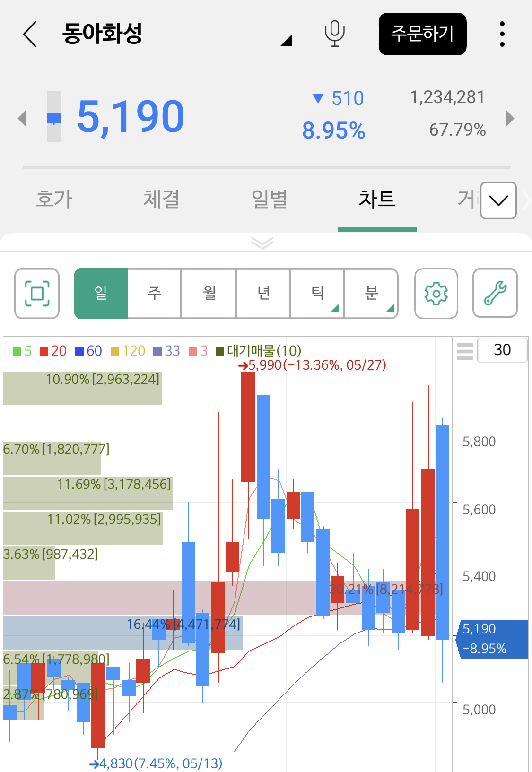Tap the 11.02% [2,995,935] volume profile bar

(83, 528)
